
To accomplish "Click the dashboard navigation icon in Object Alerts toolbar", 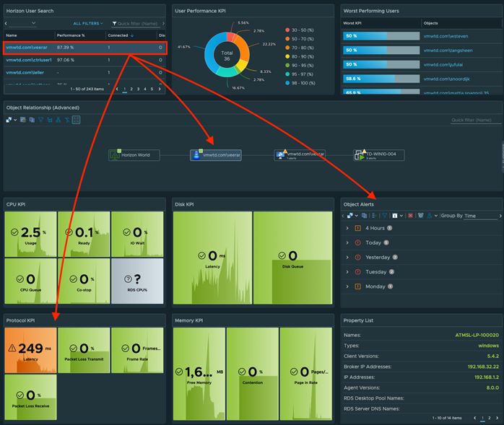I will click(x=350, y=216).
